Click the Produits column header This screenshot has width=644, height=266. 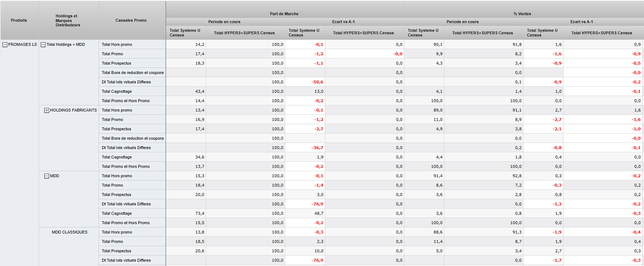pyautogui.click(x=19, y=20)
